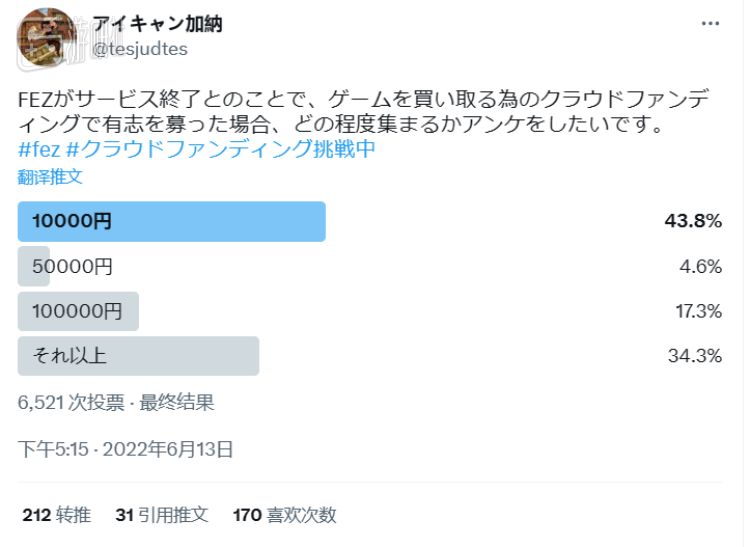Click the 34.3% poll percentage
Screen dimensions: 750x547
[x=694, y=356]
